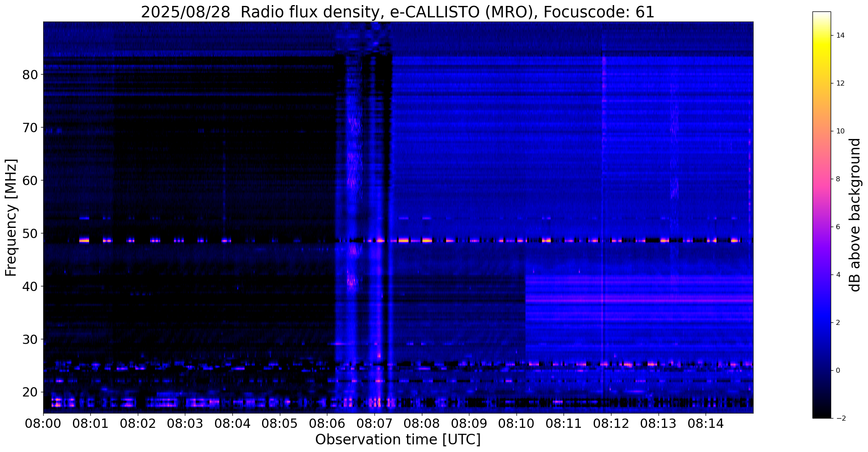Select the 08:05 time tick label

point(280,423)
